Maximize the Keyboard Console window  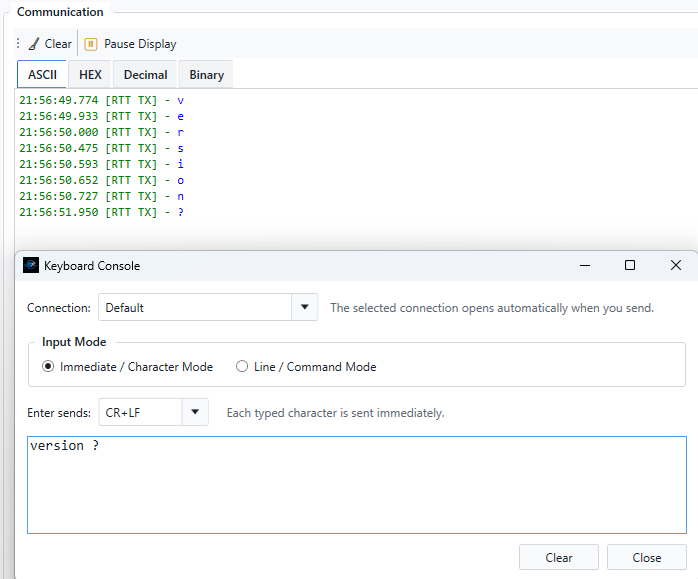click(x=630, y=265)
